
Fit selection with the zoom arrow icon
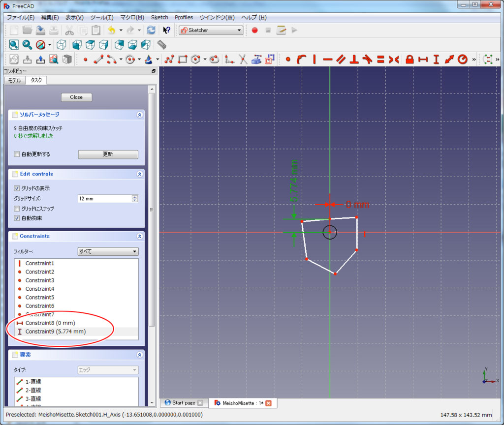click(28, 45)
